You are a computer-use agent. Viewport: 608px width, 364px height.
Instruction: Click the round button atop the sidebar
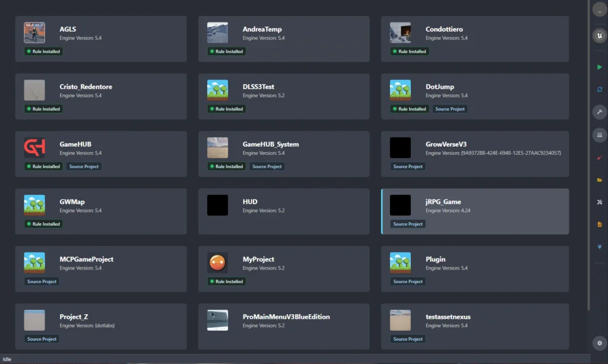pyautogui.click(x=599, y=10)
